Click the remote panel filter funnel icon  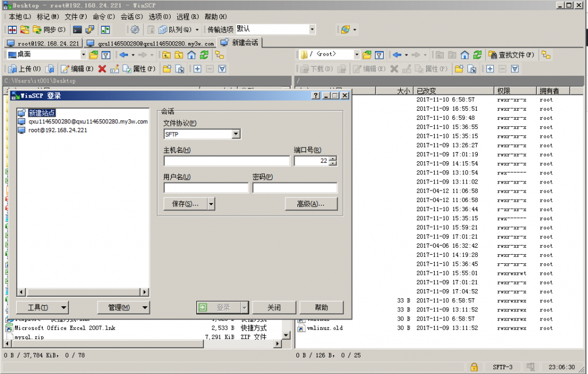379,55
